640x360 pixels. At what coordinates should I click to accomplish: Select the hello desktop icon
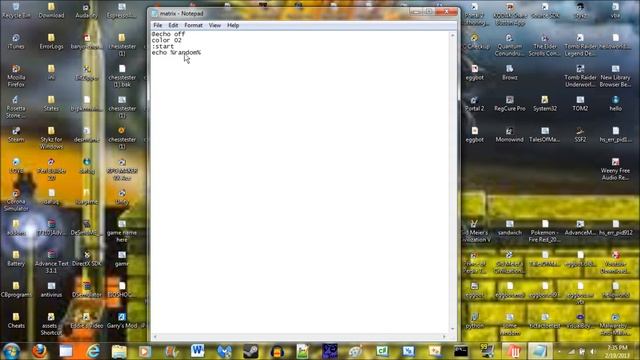616,104
